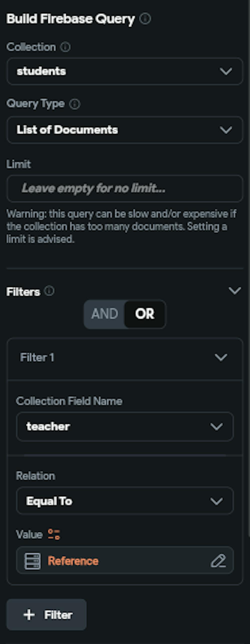Select the OR filter mode
250x644 pixels.
point(144,314)
